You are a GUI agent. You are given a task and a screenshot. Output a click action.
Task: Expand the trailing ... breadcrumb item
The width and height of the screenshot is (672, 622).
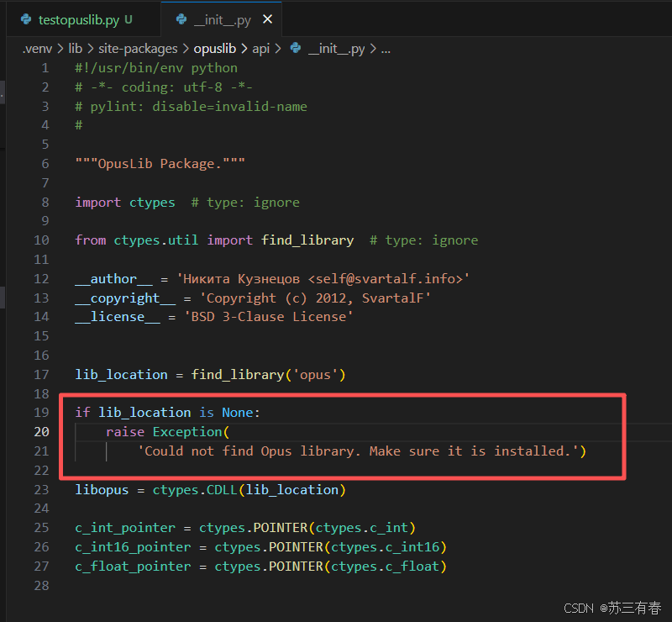(386, 49)
